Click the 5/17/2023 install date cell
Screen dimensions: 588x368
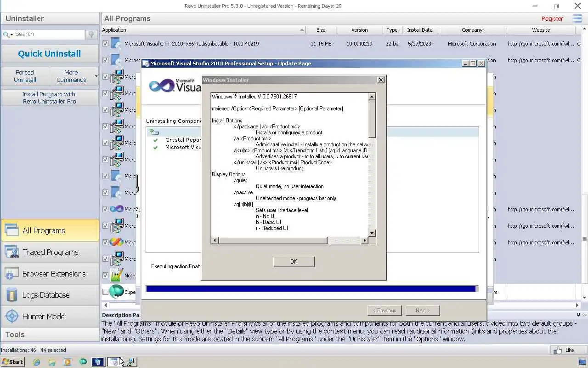coord(419,44)
